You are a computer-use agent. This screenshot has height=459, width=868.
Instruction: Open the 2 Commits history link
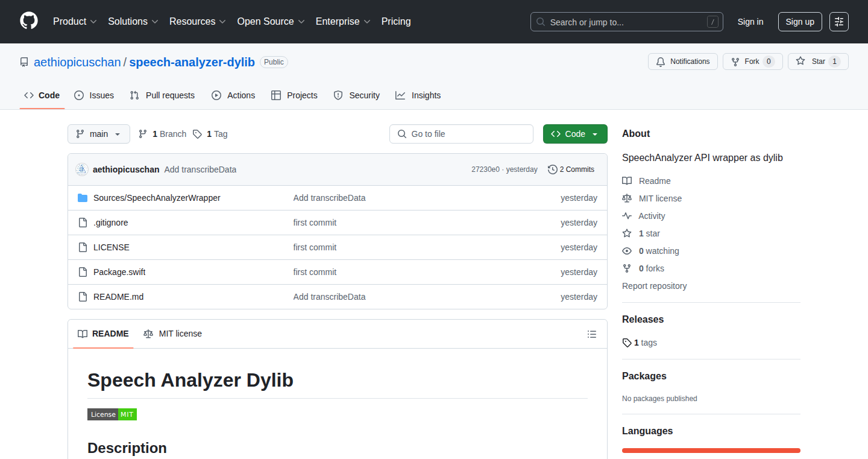(571, 169)
